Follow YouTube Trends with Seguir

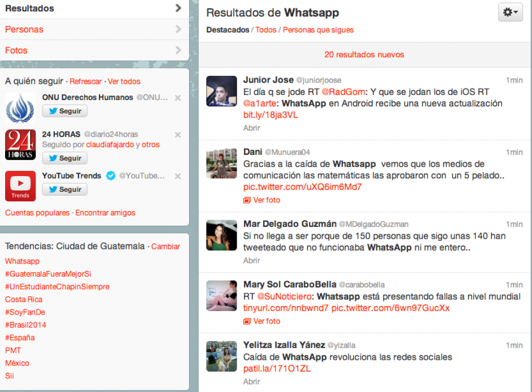(x=65, y=189)
